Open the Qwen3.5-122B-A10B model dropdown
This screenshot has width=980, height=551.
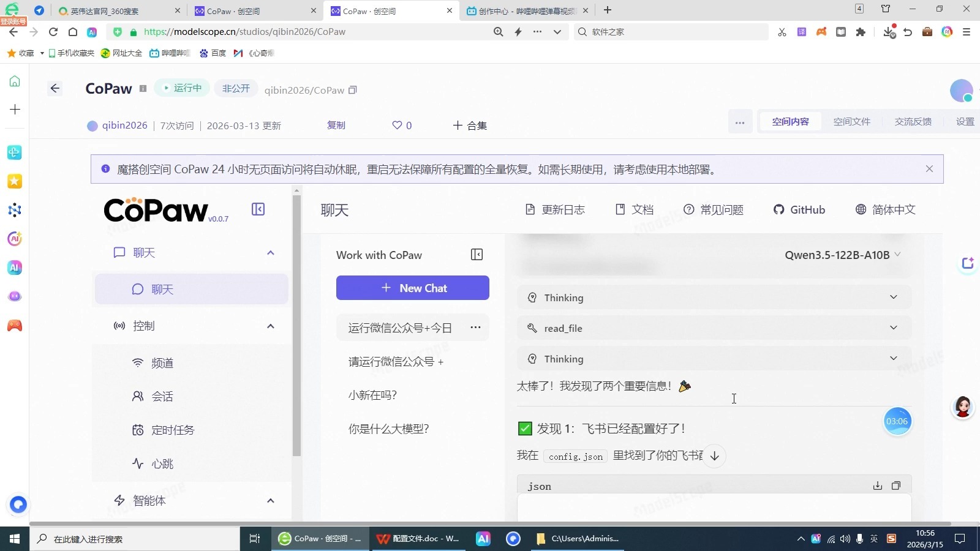(843, 255)
